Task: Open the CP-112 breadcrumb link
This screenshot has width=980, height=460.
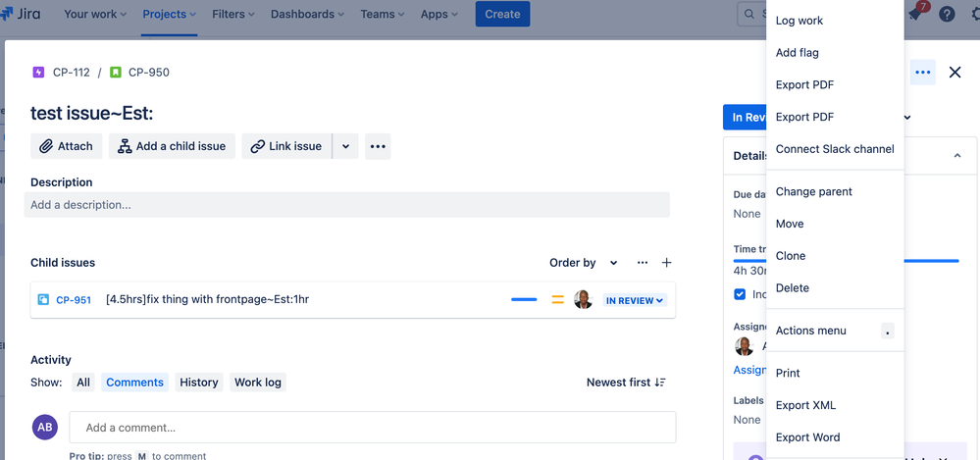Action: coord(72,73)
